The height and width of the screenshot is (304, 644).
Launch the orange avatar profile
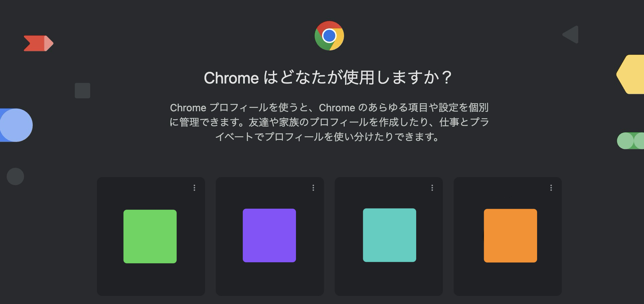pyautogui.click(x=510, y=236)
